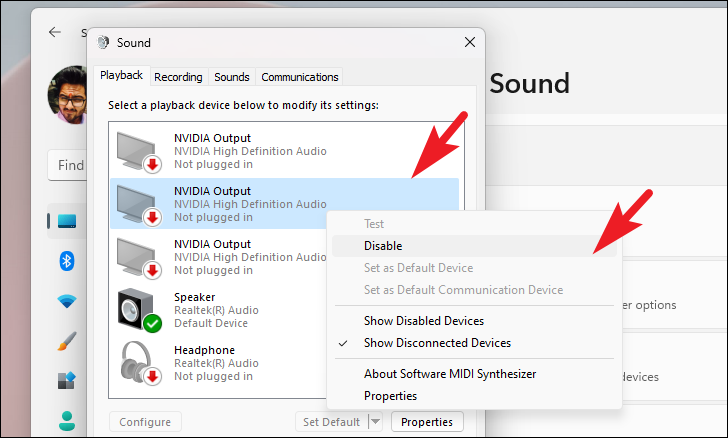728x438 pixels.
Task: Open Apps icon in Settings sidebar
Action: (67, 380)
